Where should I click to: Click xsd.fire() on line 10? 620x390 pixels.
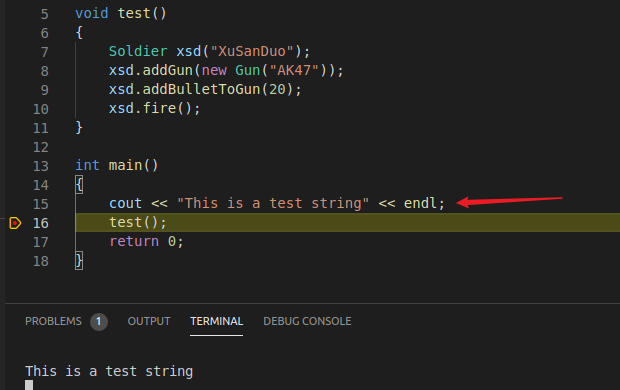point(155,108)
